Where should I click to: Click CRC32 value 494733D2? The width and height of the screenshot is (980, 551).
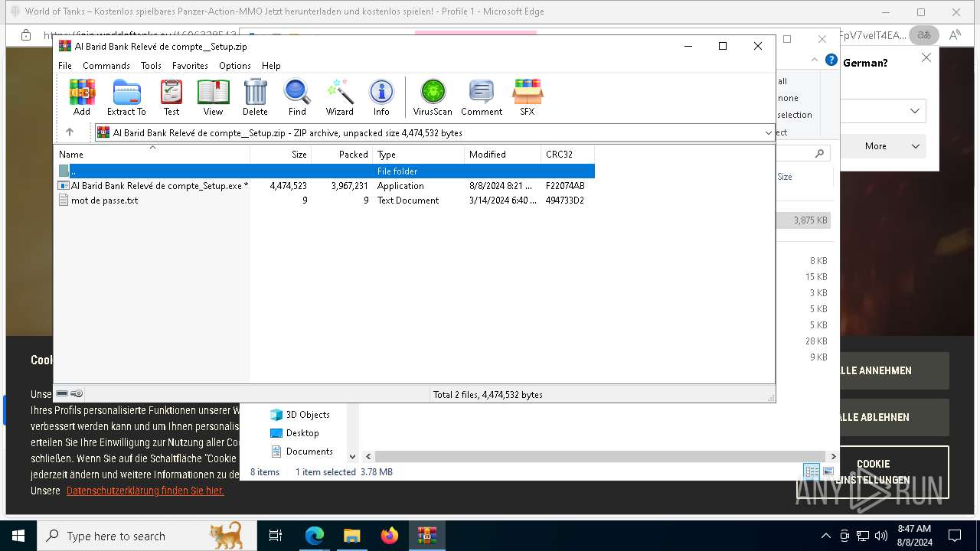coord(565,201)
